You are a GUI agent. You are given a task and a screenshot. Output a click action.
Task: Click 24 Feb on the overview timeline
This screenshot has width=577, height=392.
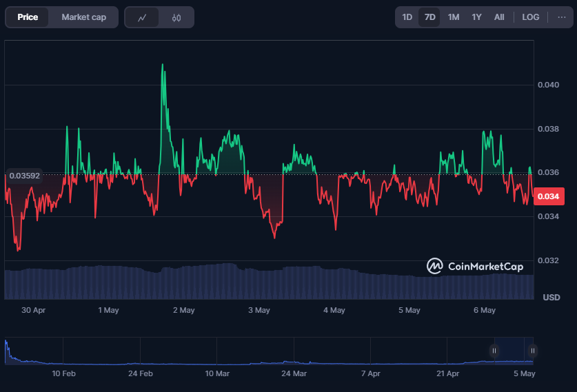coord(141,373)
